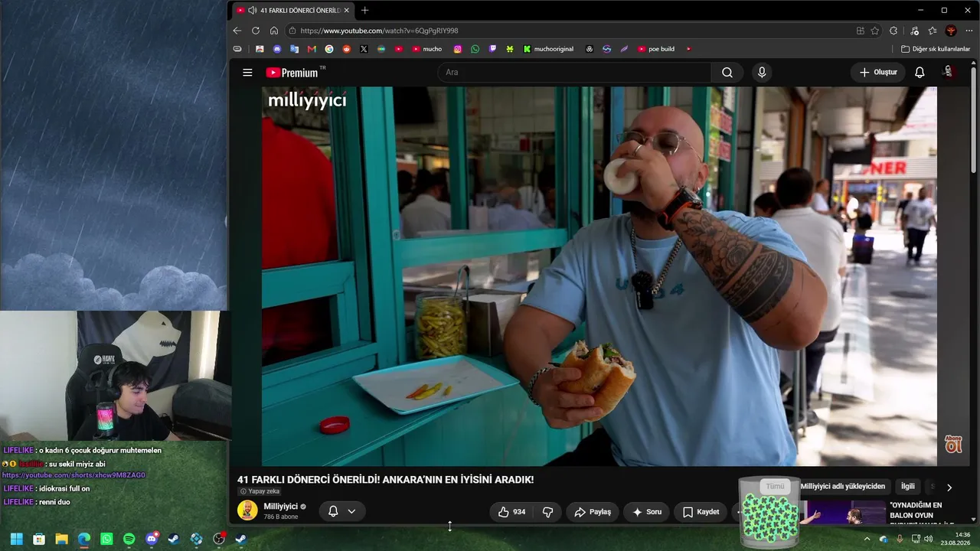Viewport: 980px width, 551px height.
Task: Show hidden system tray icons
Action: click(x=867, y=539)
